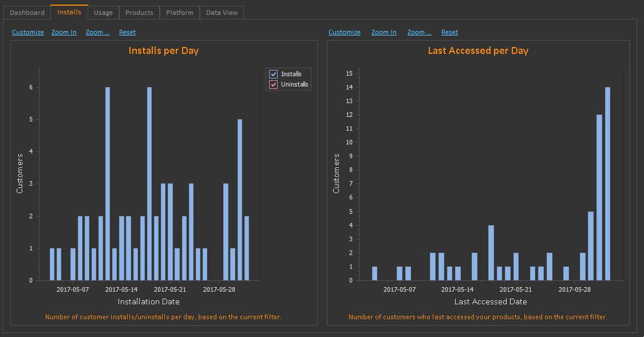Click Customize above Installs per Day chart
This screenshot has height=337, width=644.
pyautogui.click(x=28, y=32)
